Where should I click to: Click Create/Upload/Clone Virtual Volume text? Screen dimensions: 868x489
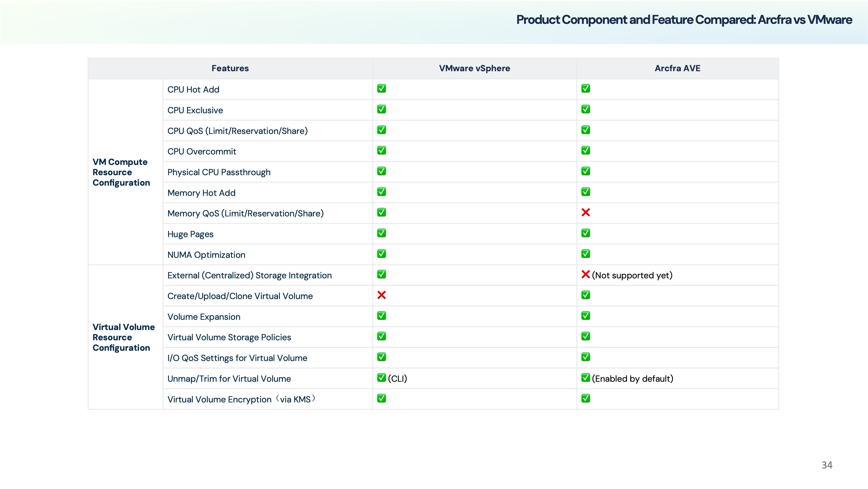(240, 296)
